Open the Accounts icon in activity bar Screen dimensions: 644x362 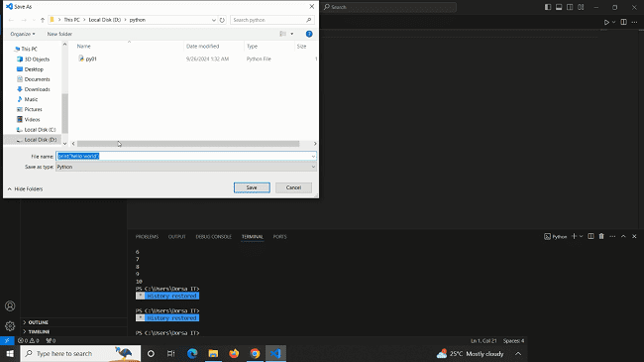[10, 306]
